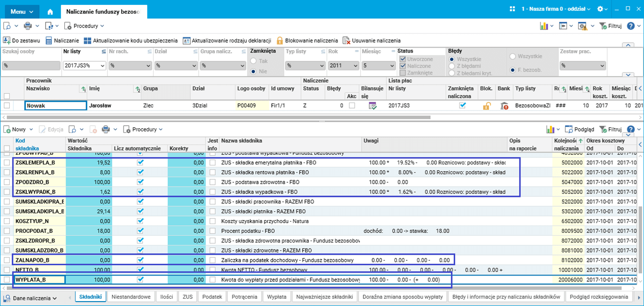This screenshot has width=644, height=306.
Task: Click the Naliczanie button in toolbar
Action: point(62,41)
